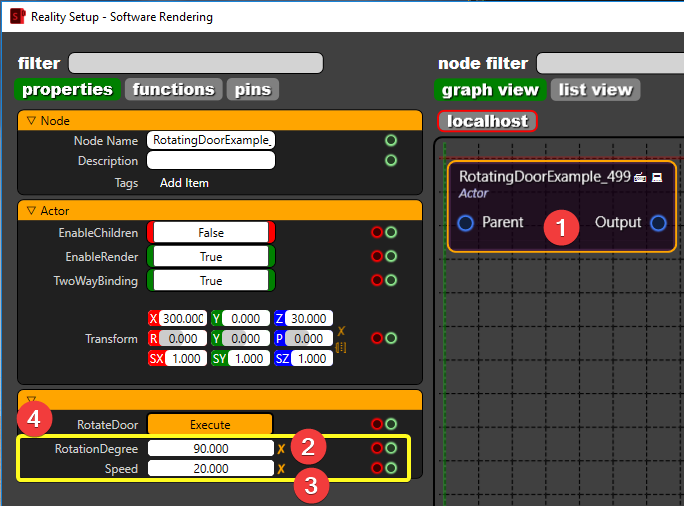Click the green output pin for RotateDoor
684x506 pixels.
pos(391,424)
